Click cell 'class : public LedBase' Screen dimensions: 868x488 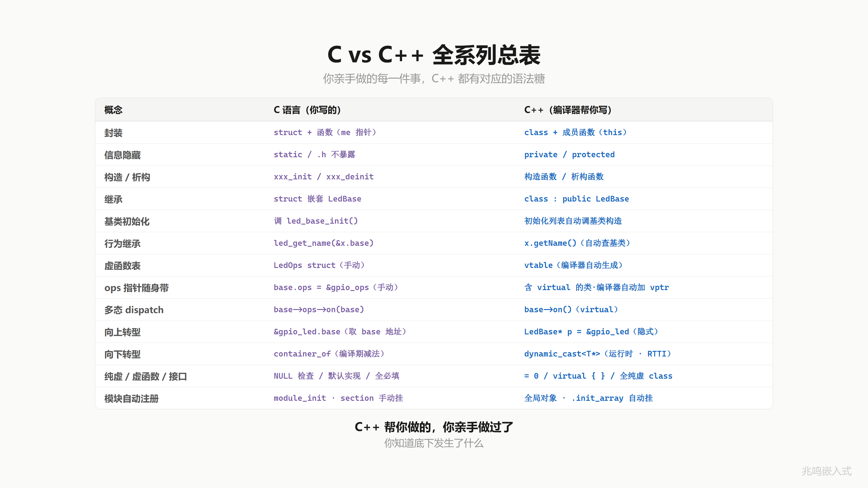click(x=577, y=199)
